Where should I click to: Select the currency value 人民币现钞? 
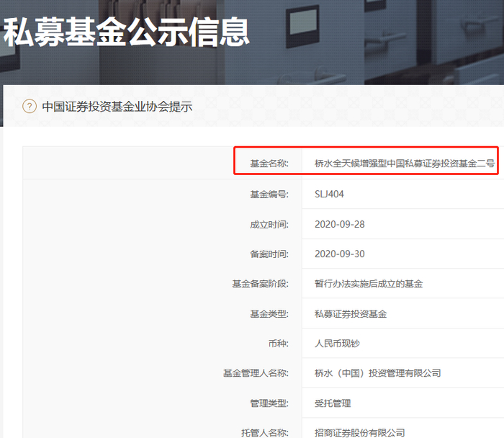337,344
